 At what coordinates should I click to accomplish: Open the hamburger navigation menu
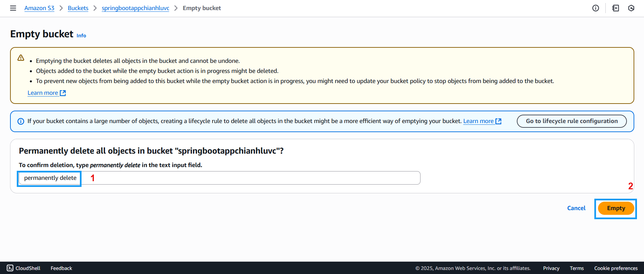click(x=13, y=8)
